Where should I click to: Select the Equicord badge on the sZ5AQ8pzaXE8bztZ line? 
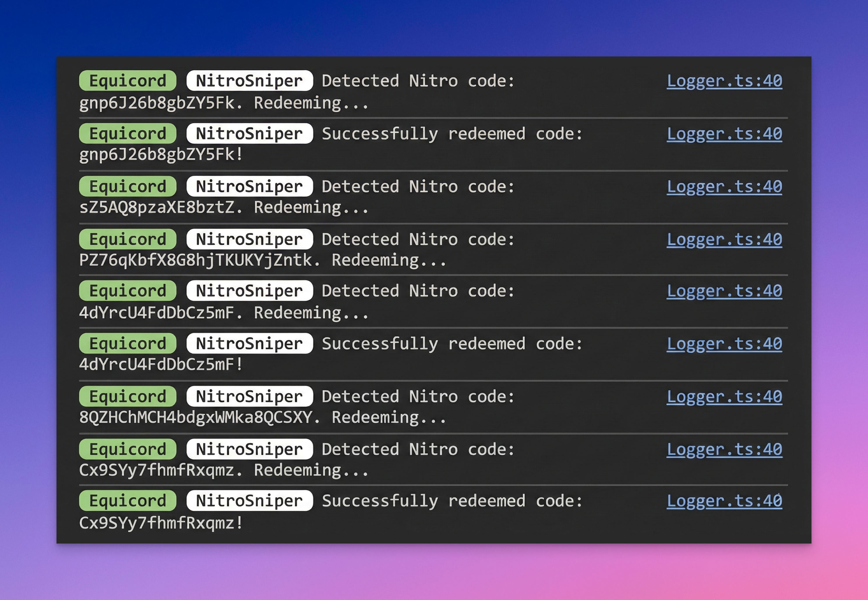(128, 186)
